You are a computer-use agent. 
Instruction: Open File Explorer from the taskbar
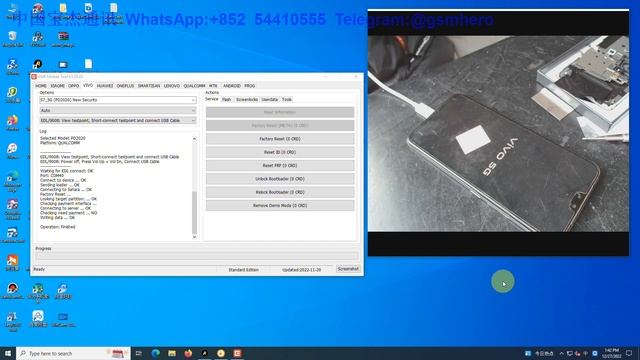coord(172,353)
